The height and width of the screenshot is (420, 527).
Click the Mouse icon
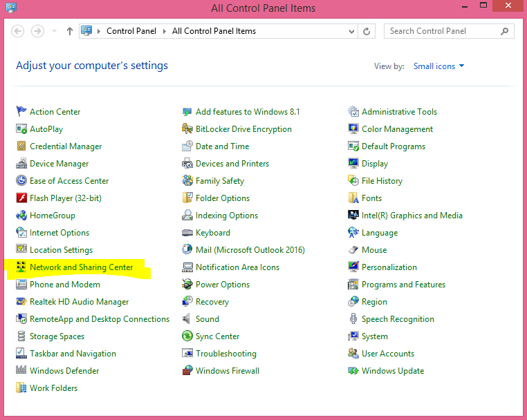[x=353, y=249]
